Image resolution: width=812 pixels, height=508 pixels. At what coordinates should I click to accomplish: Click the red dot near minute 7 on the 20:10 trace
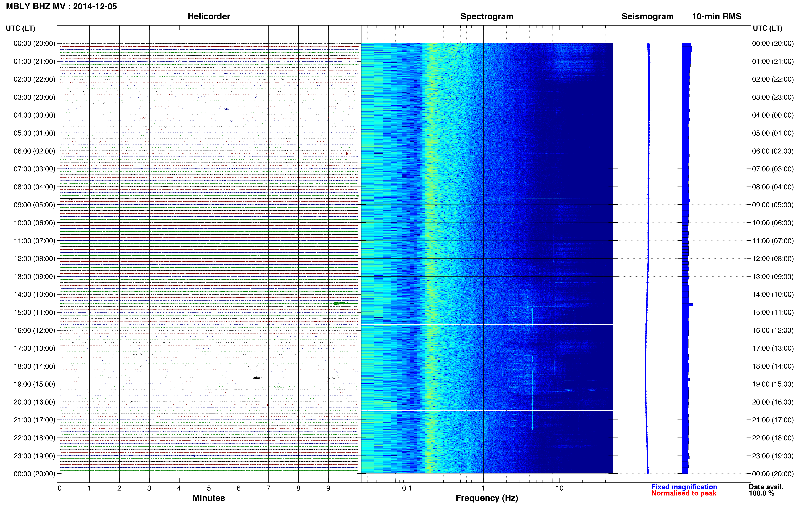267,405
